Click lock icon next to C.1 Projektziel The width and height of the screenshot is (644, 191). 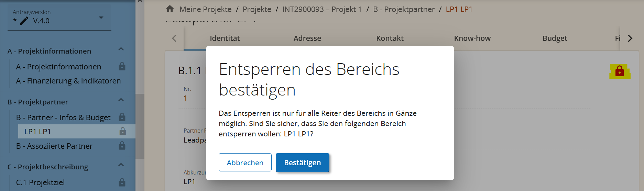point(122,182)
